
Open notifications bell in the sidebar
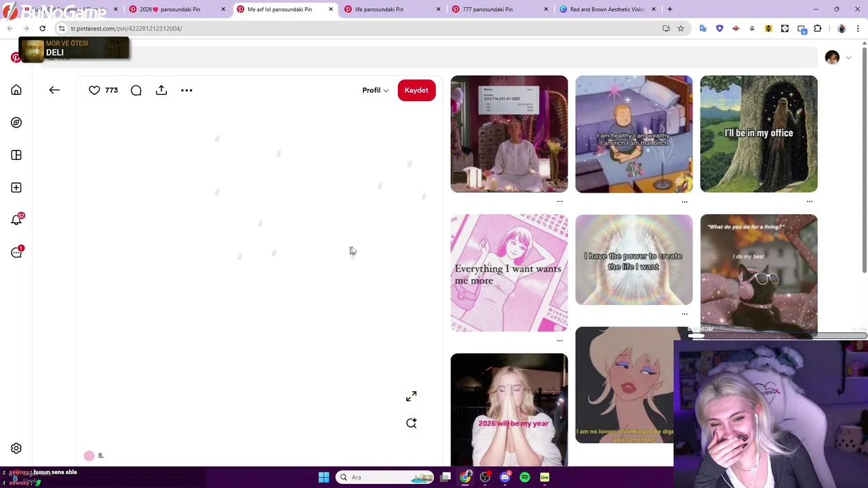pos(16,220)
